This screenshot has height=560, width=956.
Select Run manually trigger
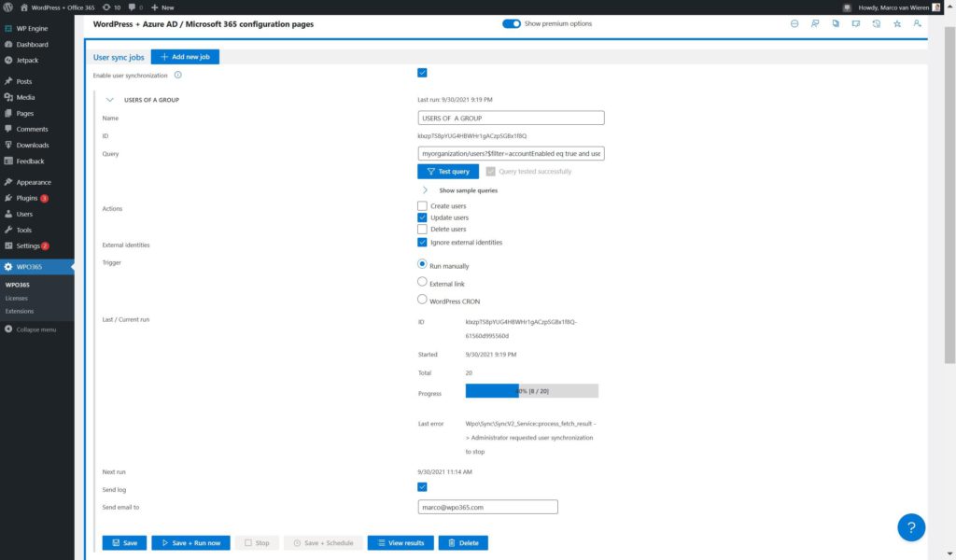click(x=422, y=264)
